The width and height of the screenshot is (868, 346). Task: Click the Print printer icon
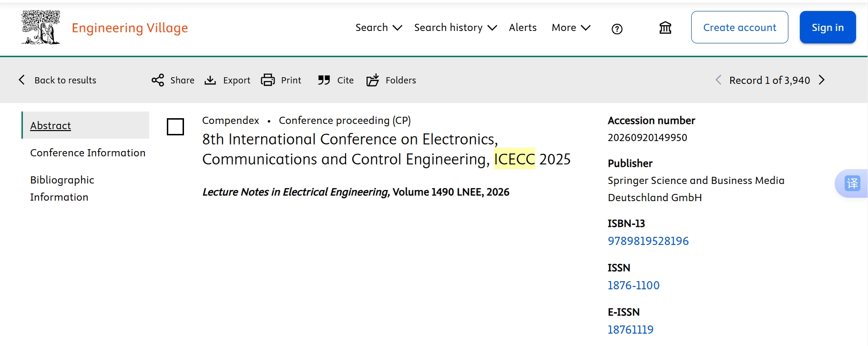[268, 80]
